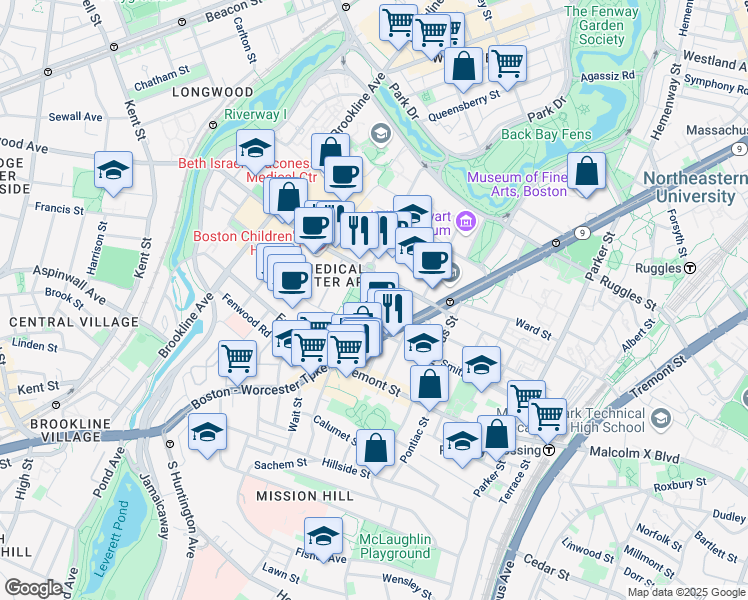Screen dimensions: 748x600
Task: Select the McLaughlin Playground label
Action: click(395, 546)
